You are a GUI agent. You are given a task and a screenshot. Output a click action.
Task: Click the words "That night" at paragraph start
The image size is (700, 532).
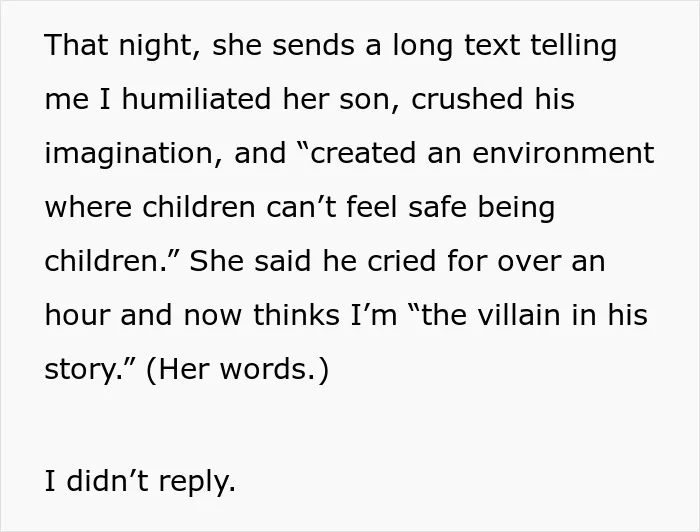[120, 46]
